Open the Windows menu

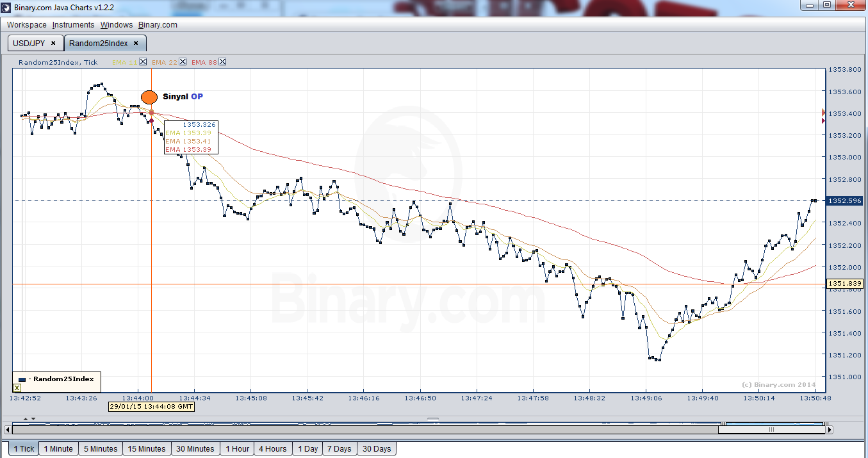(x=117, y=25)
